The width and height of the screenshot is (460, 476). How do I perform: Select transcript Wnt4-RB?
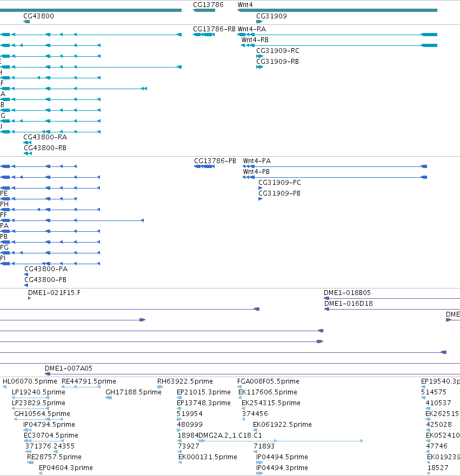(x=255, y=40)
